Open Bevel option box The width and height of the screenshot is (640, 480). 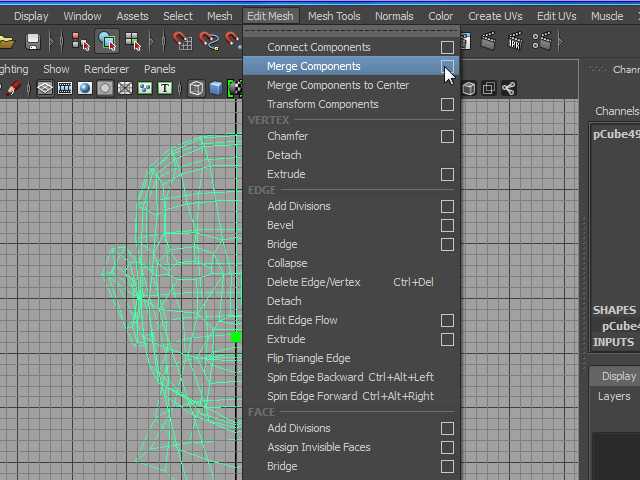[x=447, y=225]
